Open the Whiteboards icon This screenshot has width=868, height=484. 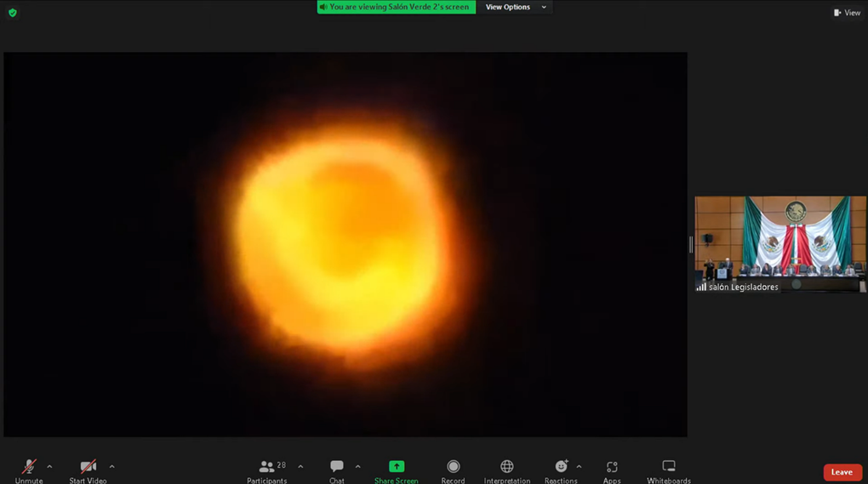669,467
